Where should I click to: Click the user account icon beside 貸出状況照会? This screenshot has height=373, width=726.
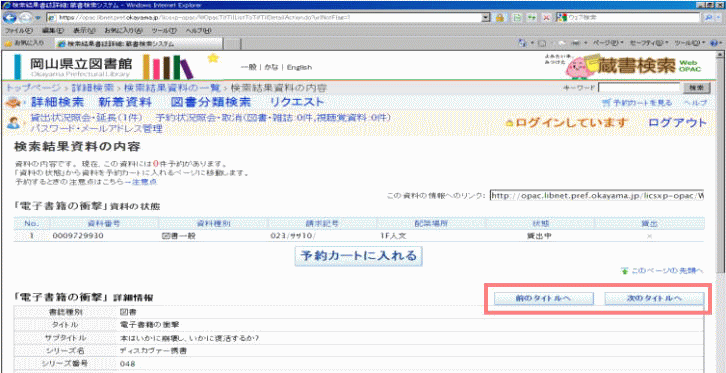tap(13, 123)
